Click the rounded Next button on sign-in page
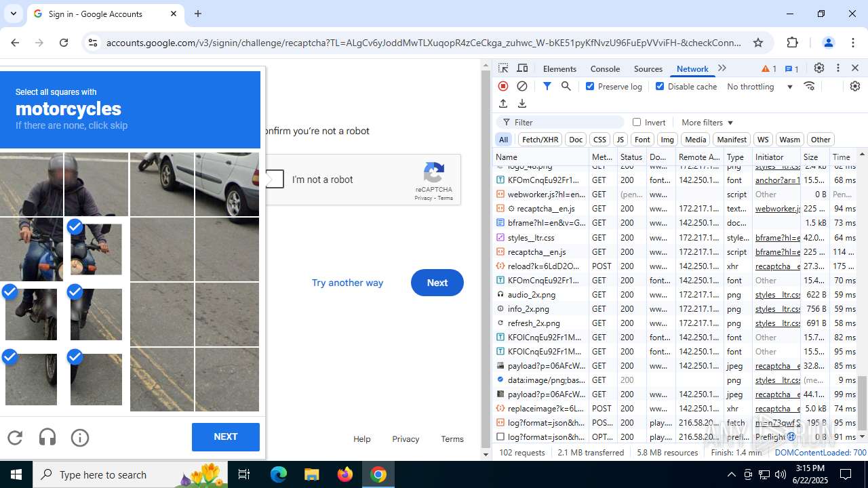 click(x=437, y=283)
